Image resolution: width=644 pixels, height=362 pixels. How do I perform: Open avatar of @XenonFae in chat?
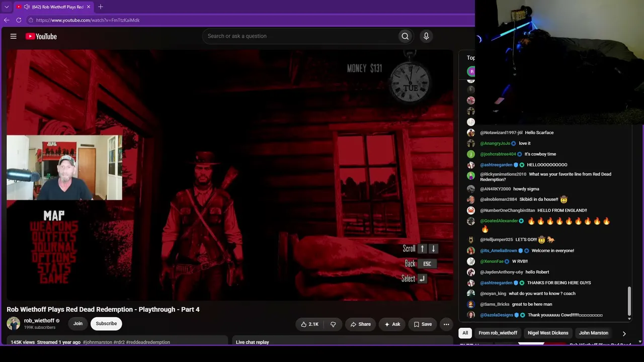pyautogui.click(x=471, y=261)
